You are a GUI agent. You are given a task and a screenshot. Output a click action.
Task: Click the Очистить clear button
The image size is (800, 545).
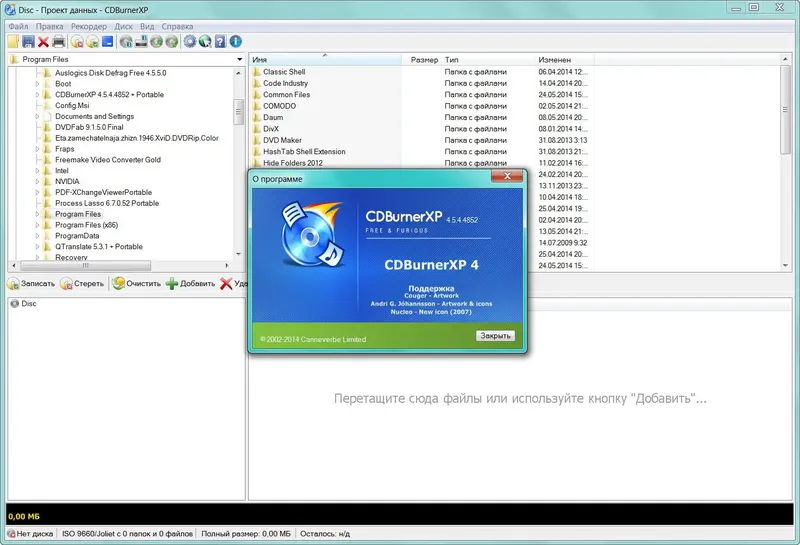pos(137,284)
